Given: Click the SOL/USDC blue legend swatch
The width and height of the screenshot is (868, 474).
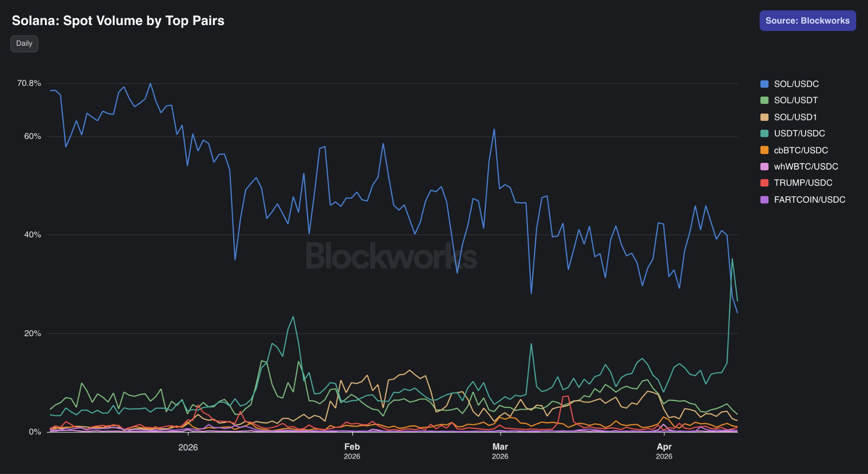Looking at the screenshot, I should [764, 84].
